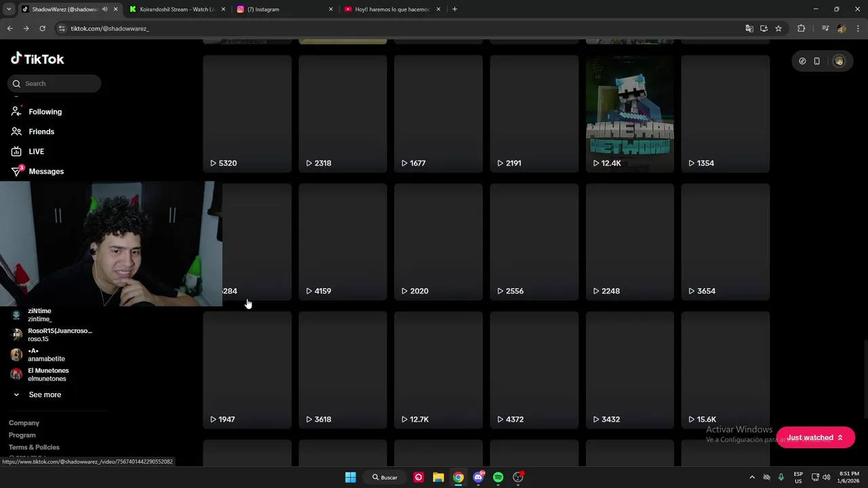Bookmark this page with star
This screenshot has height=488, width=868.
tap(778, 28)
